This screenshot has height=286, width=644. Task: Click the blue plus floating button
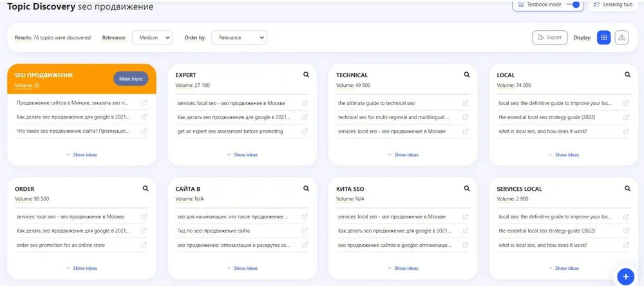626,276
